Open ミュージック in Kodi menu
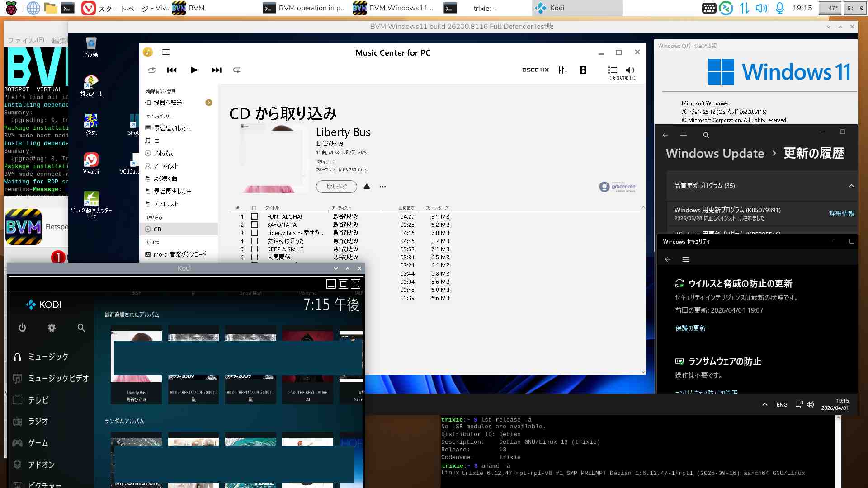Viewport: 868px width, 488px height. point(48,357)
